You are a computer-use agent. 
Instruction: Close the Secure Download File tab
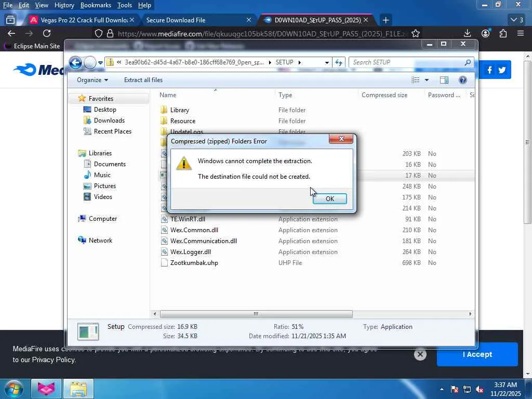(x=249, y=20)
